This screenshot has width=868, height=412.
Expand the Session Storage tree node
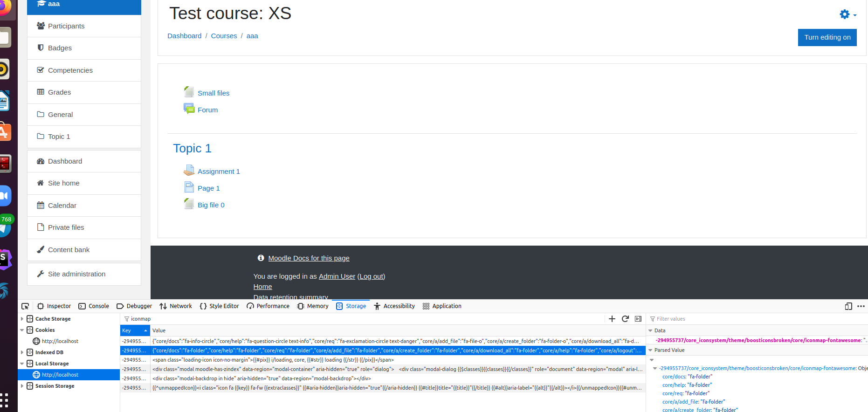pyautogui.click(x=22, y=386)
